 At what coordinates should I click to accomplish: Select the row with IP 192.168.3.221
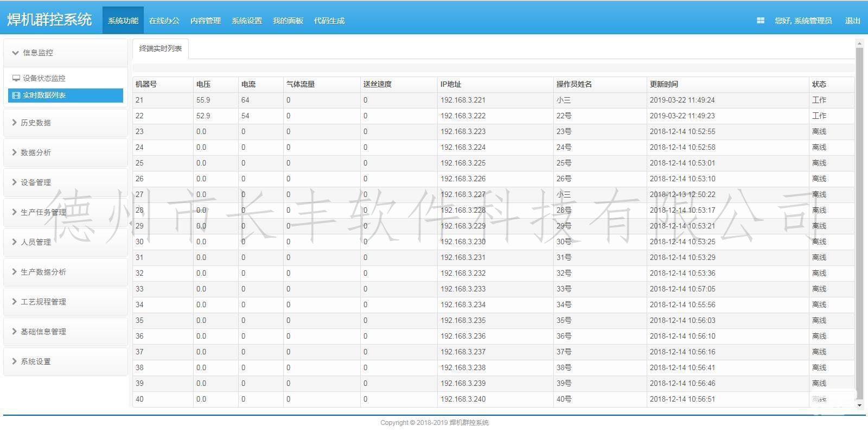463,100
